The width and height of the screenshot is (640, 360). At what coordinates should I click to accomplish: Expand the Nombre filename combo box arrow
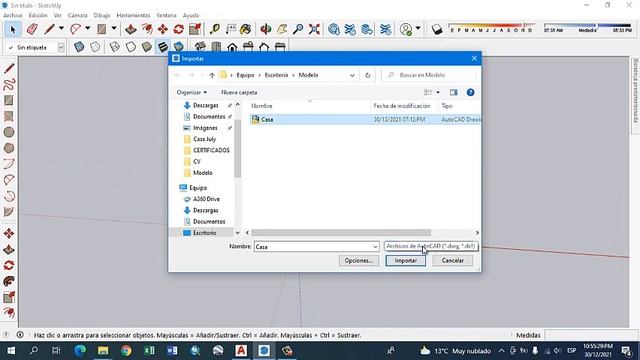click(x=375, y=247)
